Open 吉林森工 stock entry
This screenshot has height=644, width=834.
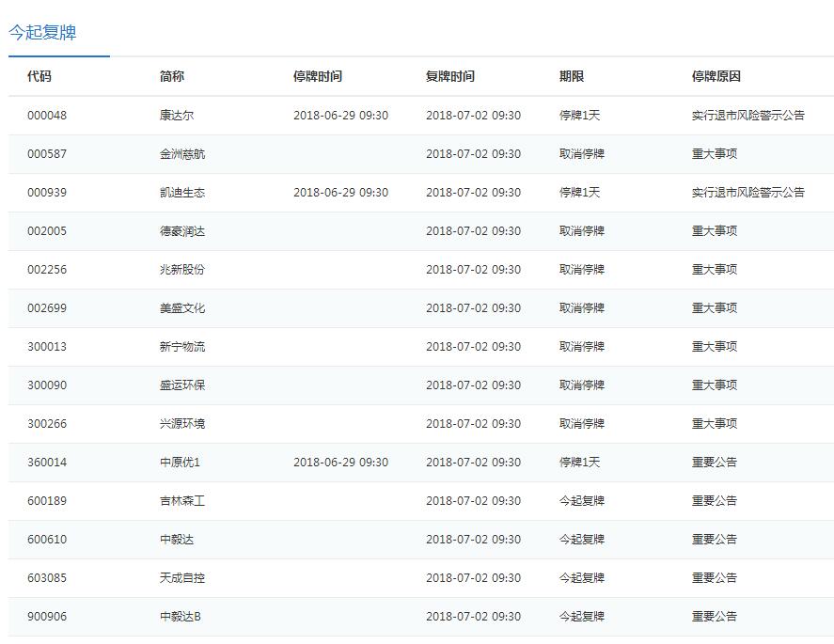click(182, 501)
